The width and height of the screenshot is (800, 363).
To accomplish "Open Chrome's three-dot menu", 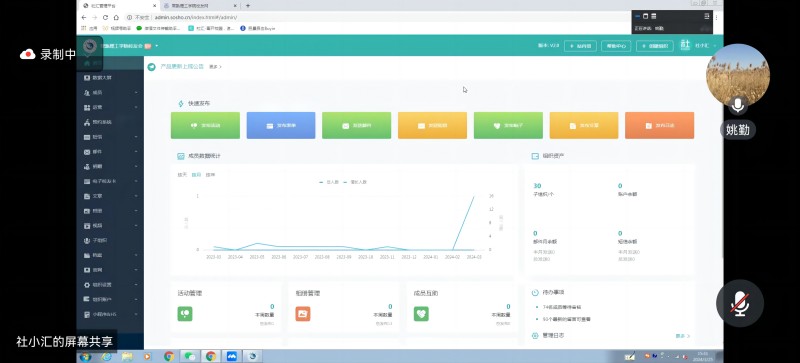I will click(x=716, y=17).
